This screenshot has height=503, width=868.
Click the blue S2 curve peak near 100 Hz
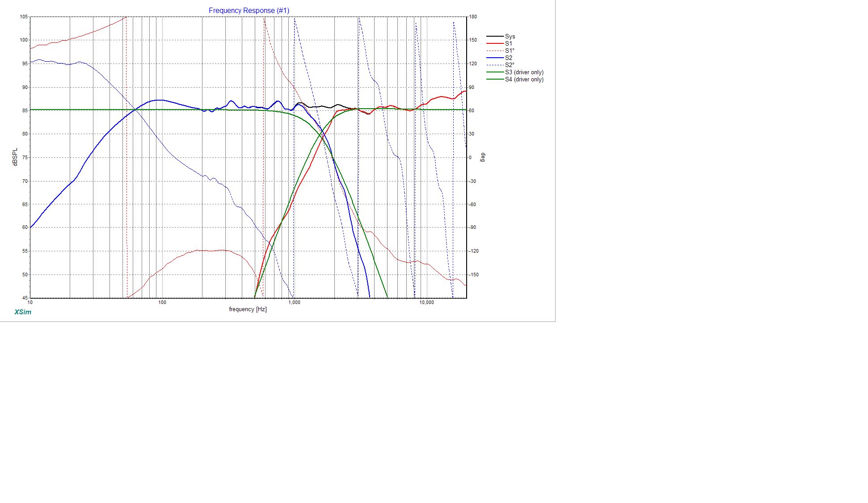click(159, 100)
